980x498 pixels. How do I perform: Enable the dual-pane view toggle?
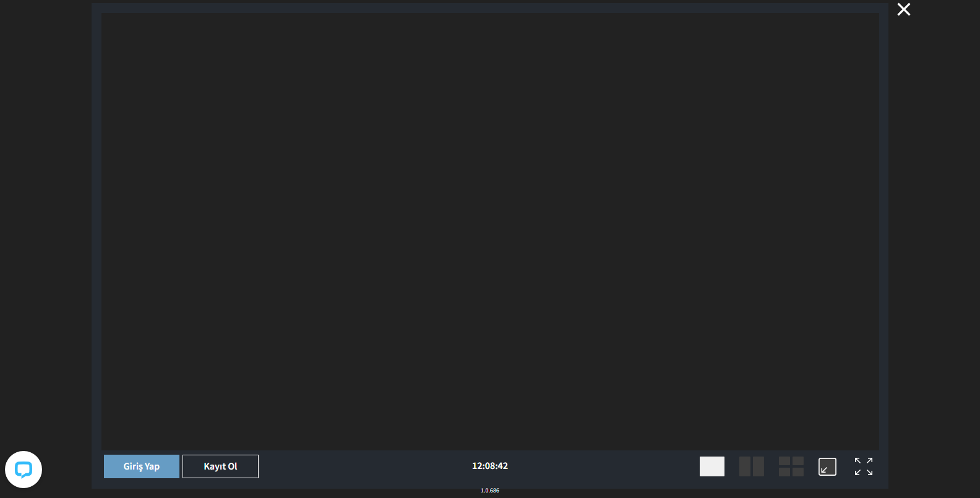pos(752,466)
